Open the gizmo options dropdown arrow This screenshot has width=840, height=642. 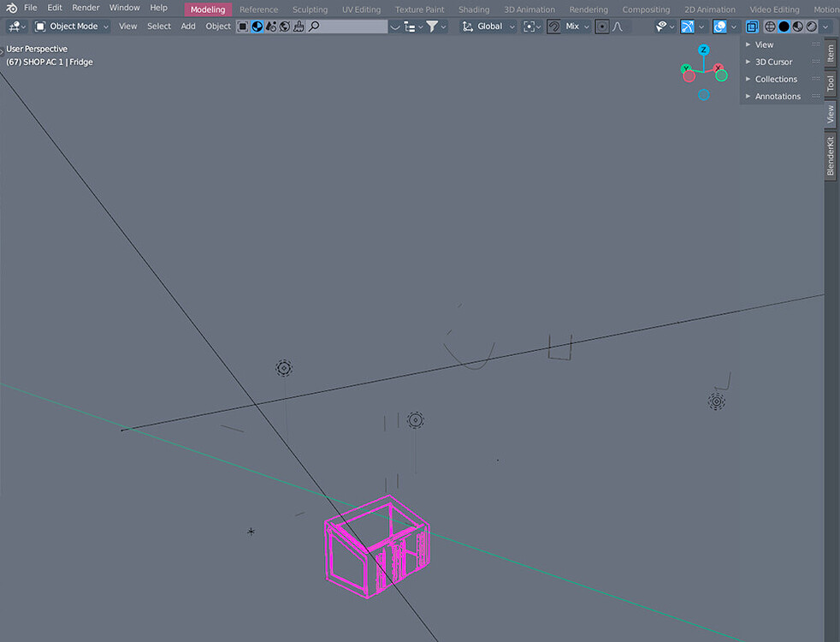click(x=701, y=27)
